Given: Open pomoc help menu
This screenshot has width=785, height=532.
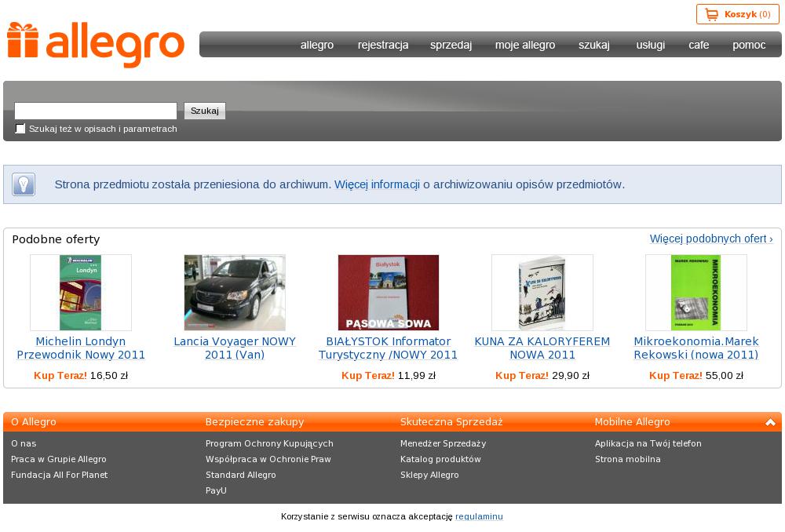Looking at the screenshot, I should (x=749, y=45).
